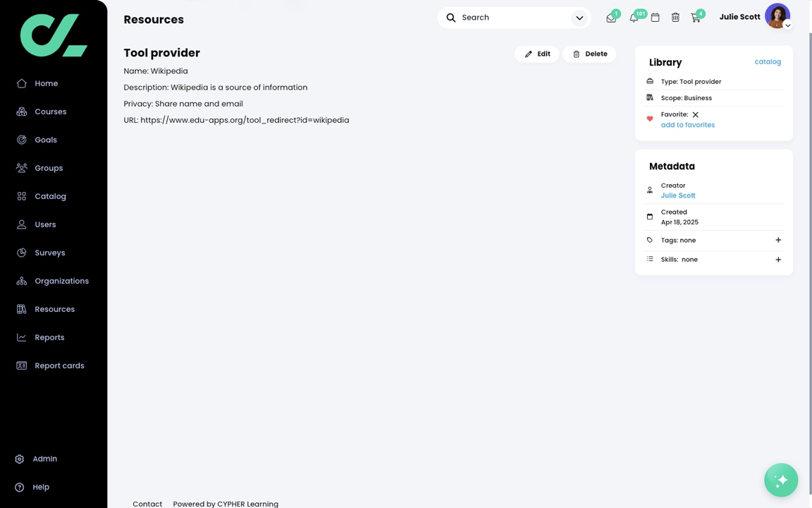
Task: Click add to favorites link
Action: (x=688, y=125)
